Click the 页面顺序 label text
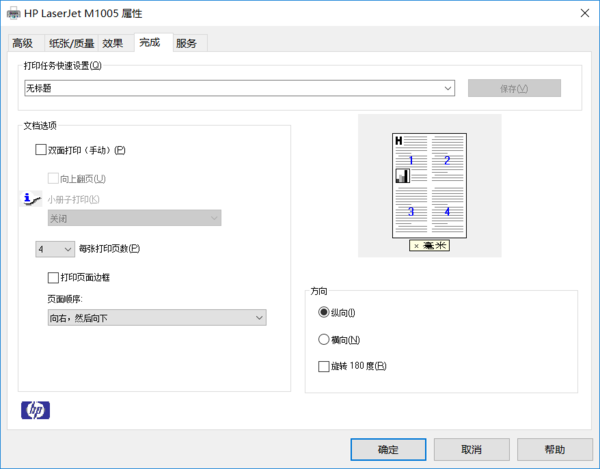600x469 pixels. point(65,299)
